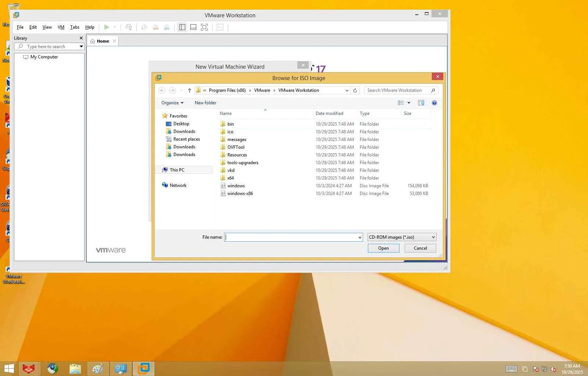The height and width of the screenshot is (376, 588).
Task: Select My Computer in the Library
Action: pos(44,57)
